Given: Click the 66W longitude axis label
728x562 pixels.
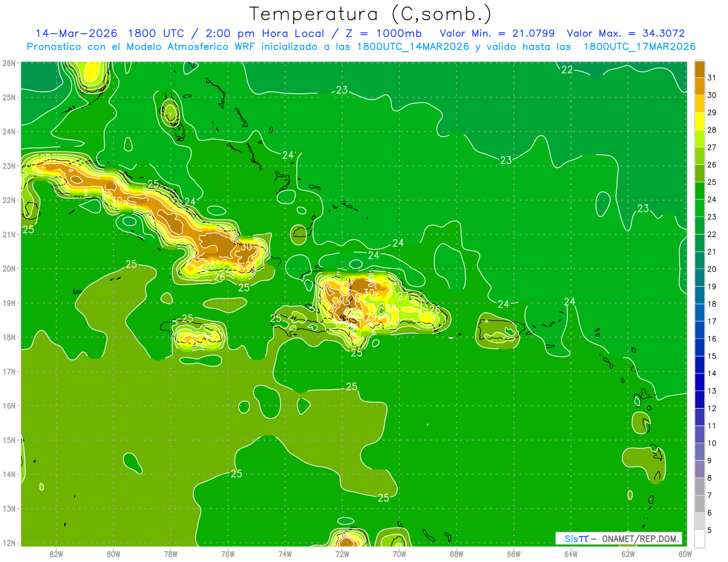Looking at the screenshot, I should pyautogui.click(x=514, y=554).
